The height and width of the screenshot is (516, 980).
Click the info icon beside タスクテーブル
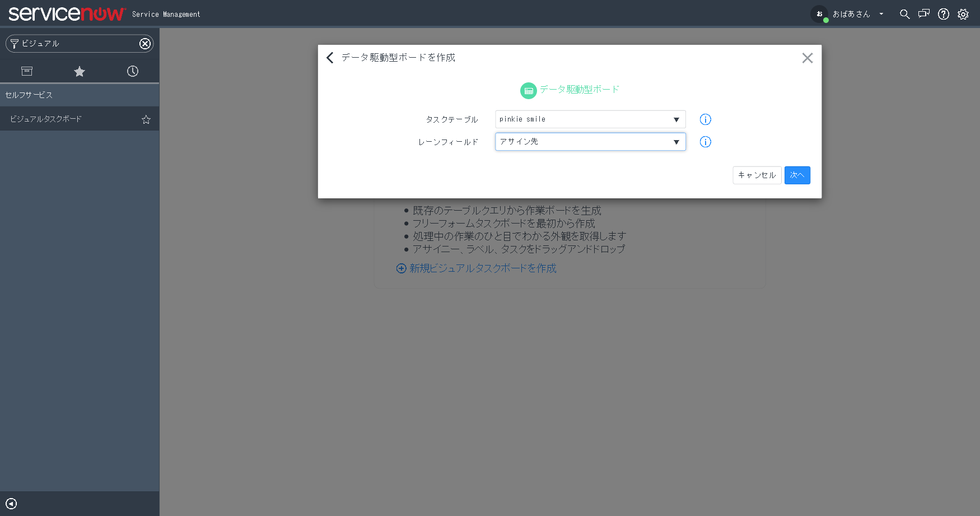[705, 119]
